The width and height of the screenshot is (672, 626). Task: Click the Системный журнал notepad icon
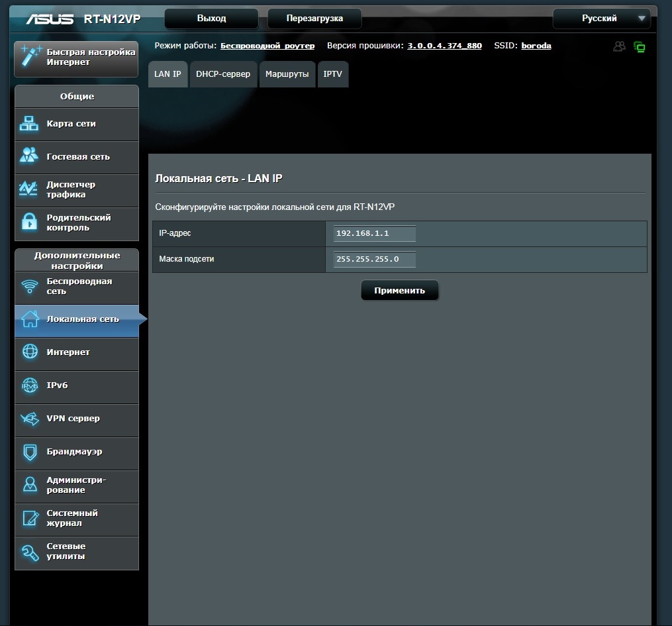[x=30, y=518]
